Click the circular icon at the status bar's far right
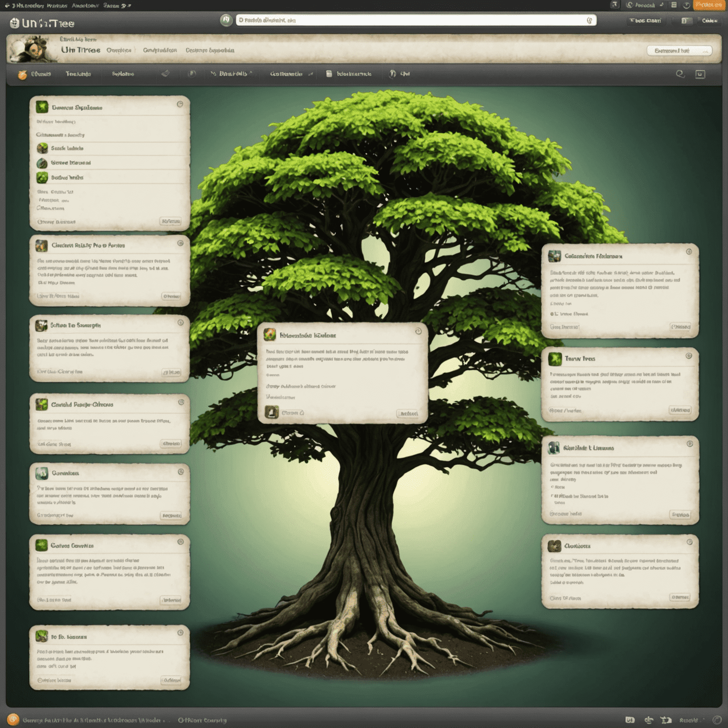The image size is (728, 728). (x=717, y=720)
